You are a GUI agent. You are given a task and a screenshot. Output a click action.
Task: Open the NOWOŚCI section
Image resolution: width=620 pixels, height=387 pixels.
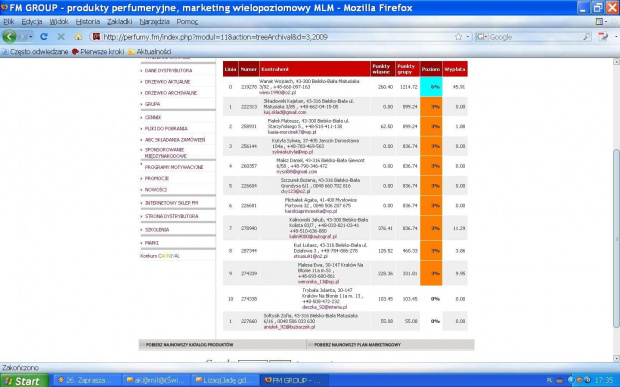(156, 190)
